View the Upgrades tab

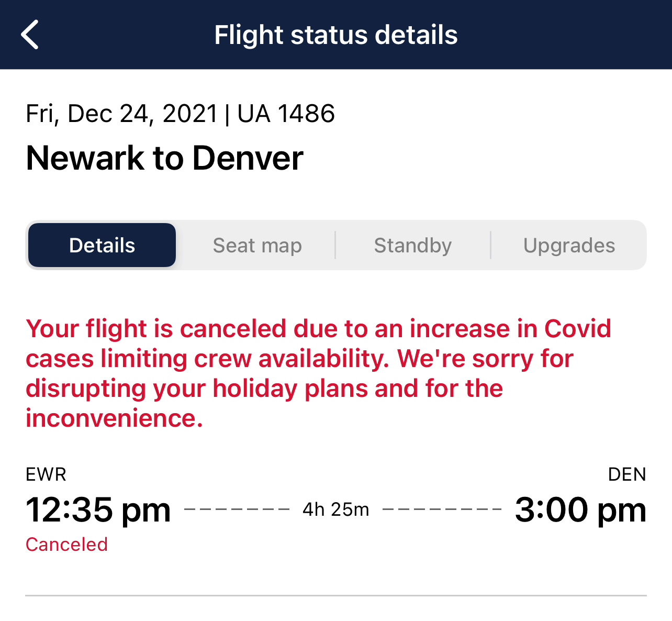(569, 245)
